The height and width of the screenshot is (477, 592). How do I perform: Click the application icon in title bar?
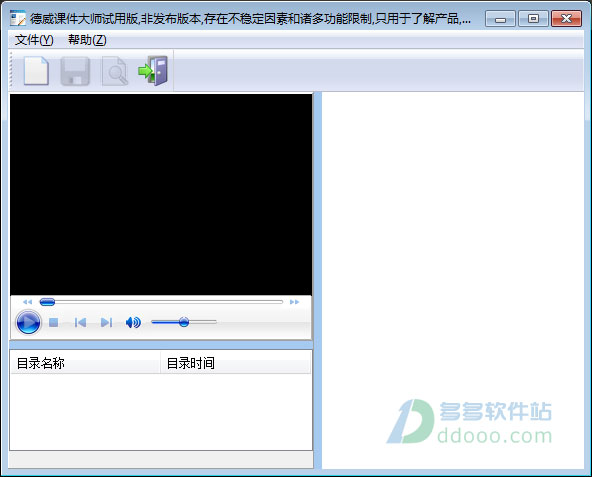tap(18, 18)
